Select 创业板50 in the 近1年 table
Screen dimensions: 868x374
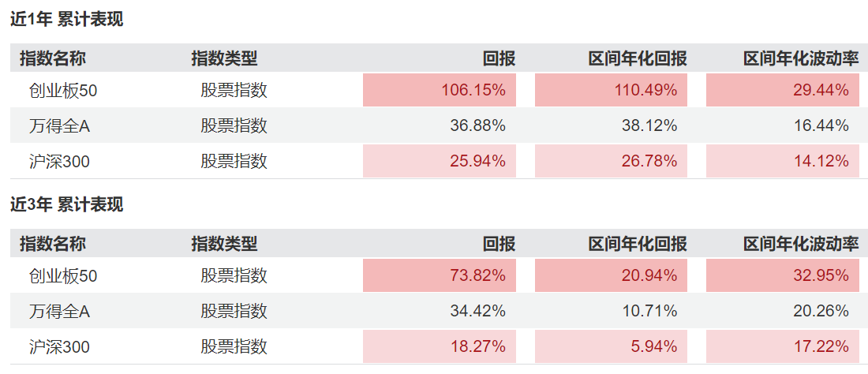pyautogui.click(x=63, y=91)
